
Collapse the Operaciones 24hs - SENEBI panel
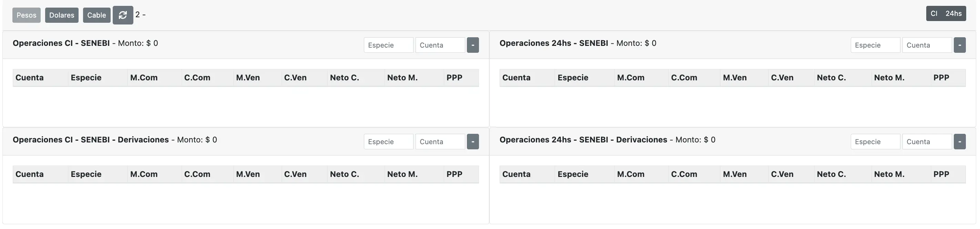[959, 45]
